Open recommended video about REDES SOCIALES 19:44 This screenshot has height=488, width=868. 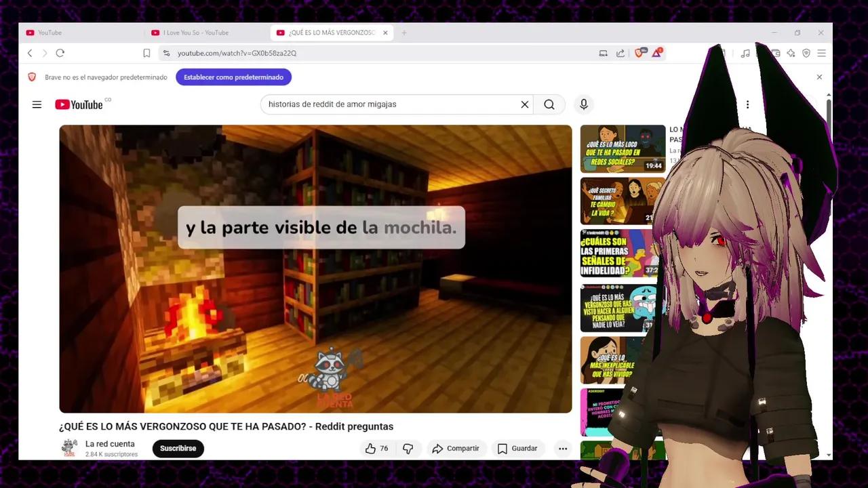623,148
